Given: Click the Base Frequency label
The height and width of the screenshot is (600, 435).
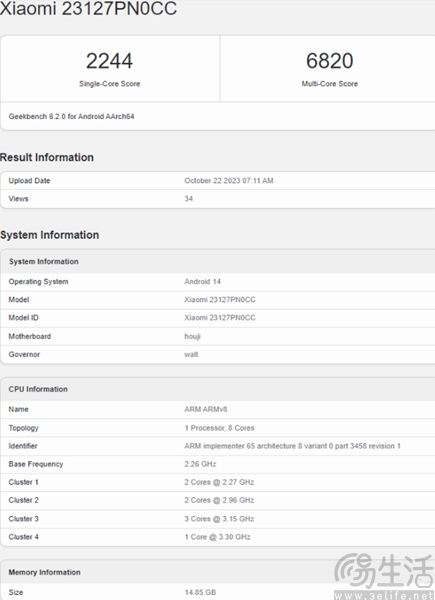Looking at the screenshot, I should tap(36, 464).
